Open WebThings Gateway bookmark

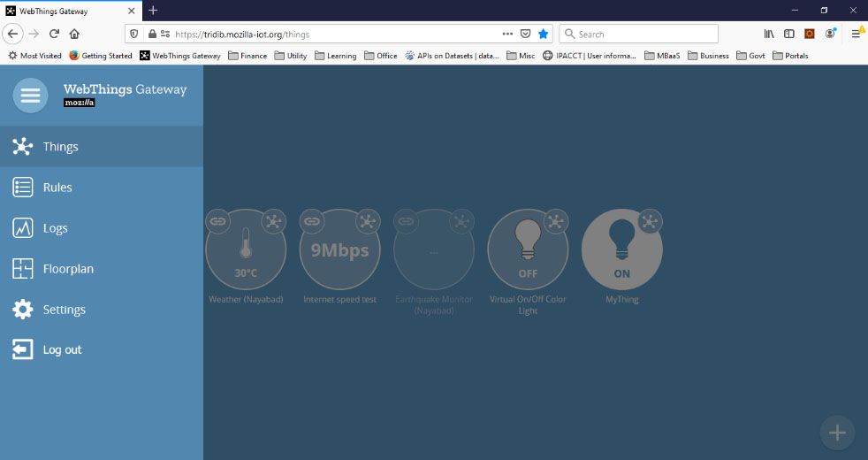(180, 56)
